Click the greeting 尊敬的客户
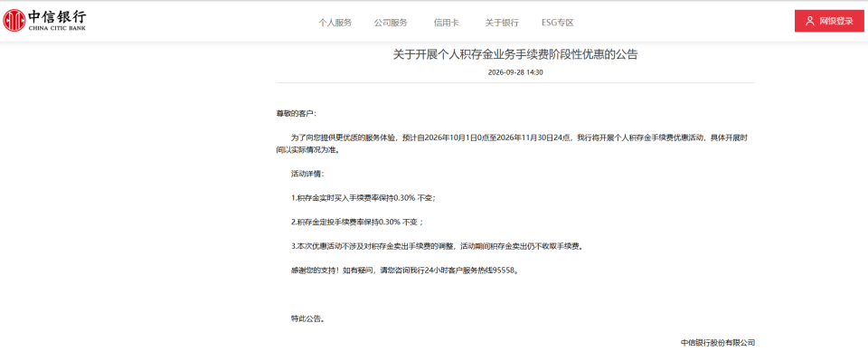 297,113
